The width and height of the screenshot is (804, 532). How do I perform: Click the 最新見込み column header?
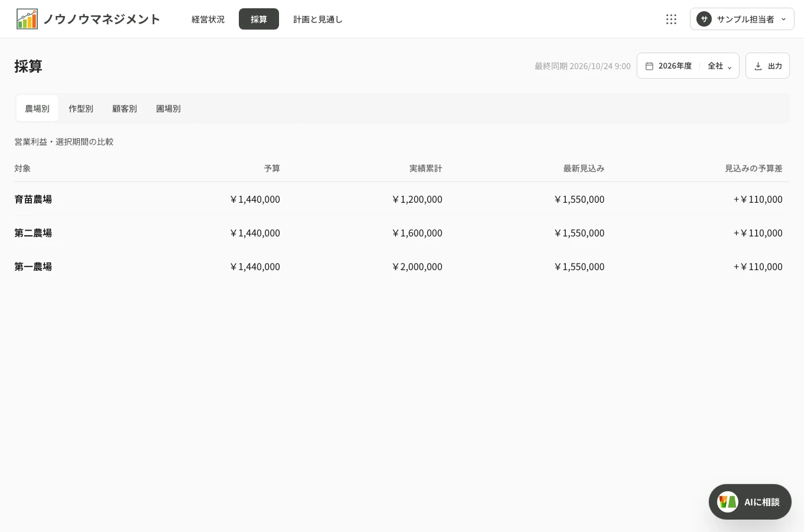tap(583, 168)
